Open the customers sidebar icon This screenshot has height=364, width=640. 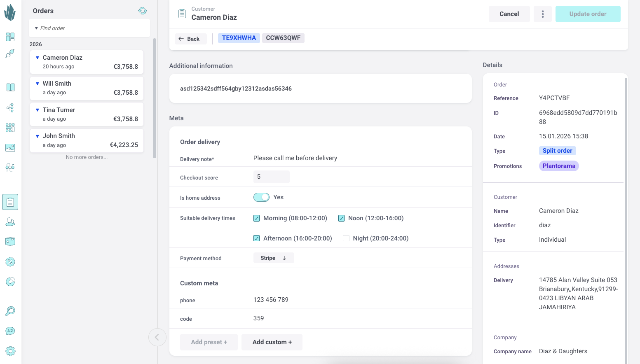(10, 222)
